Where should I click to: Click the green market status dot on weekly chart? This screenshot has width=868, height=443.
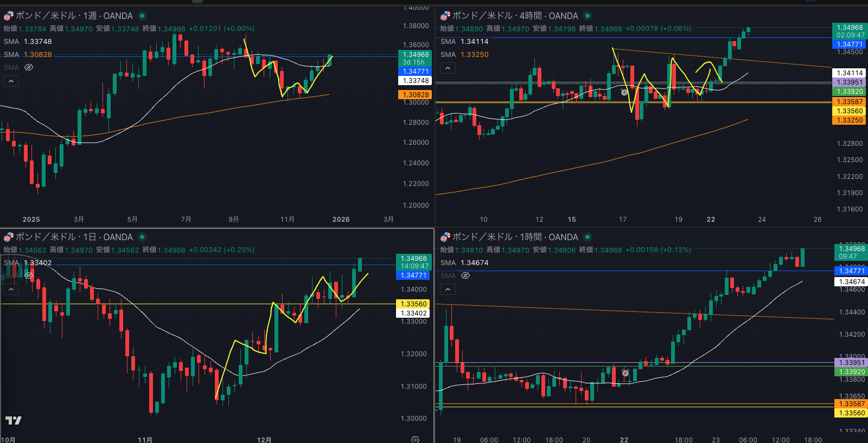[x=142, y=16]
